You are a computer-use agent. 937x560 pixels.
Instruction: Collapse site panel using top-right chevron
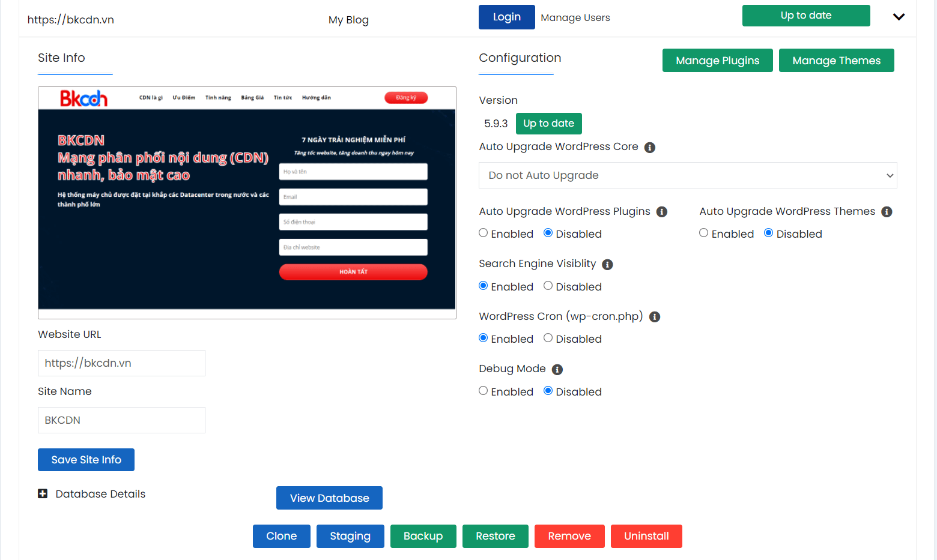[x=898, y=17]
